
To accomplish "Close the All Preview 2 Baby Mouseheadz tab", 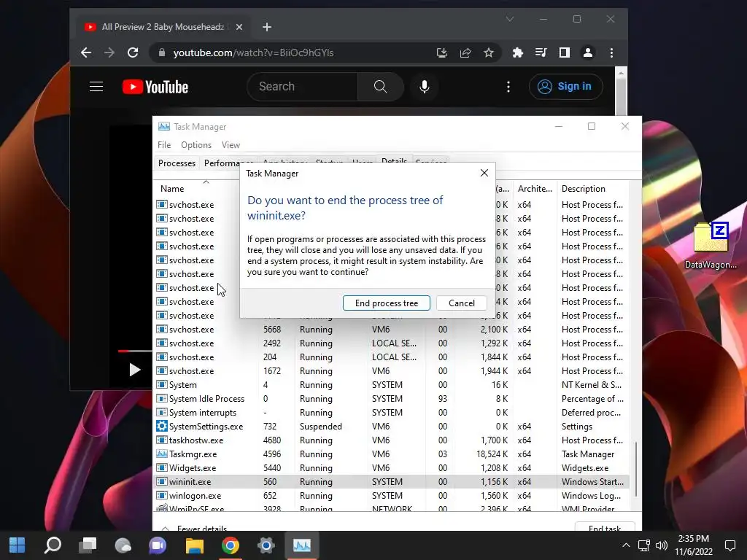I will [239, 27].
